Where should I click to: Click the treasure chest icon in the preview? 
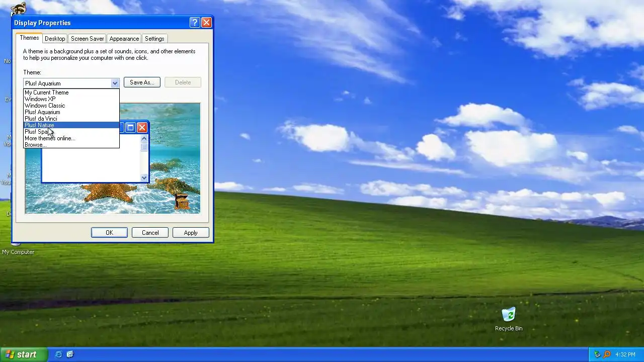pyautogui.click(x=182, y=201)
